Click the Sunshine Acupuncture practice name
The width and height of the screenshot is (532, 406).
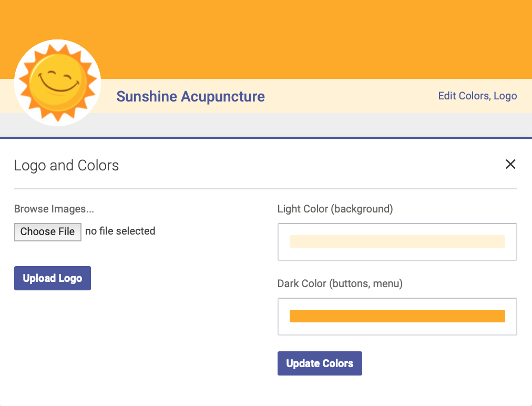point(191,96)
